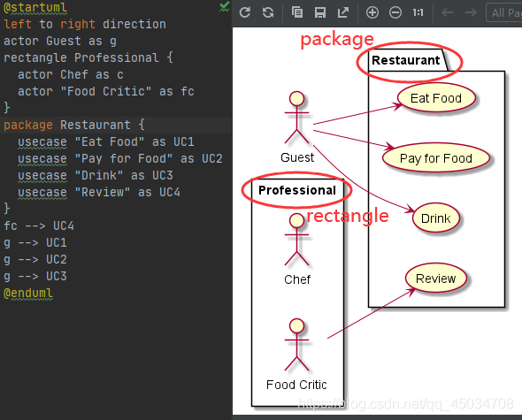522x420 pixels.
Task: Open the All Pages dropdown
Action: click(504, 12)
